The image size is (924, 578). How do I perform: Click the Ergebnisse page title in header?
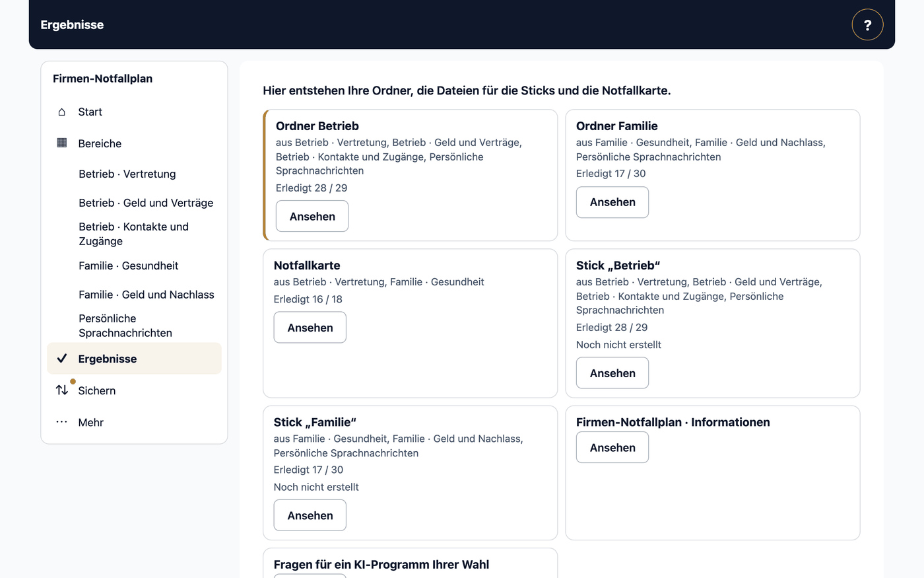point(72,24)
